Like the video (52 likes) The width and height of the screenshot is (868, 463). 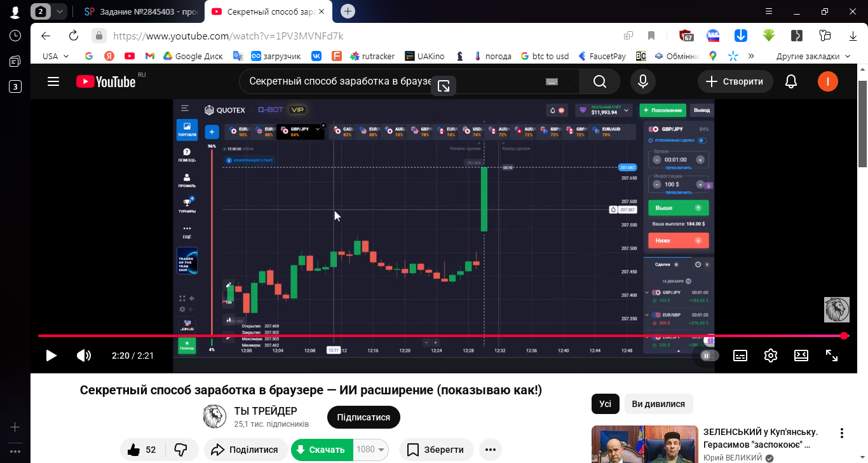click(x=143, y=450)
